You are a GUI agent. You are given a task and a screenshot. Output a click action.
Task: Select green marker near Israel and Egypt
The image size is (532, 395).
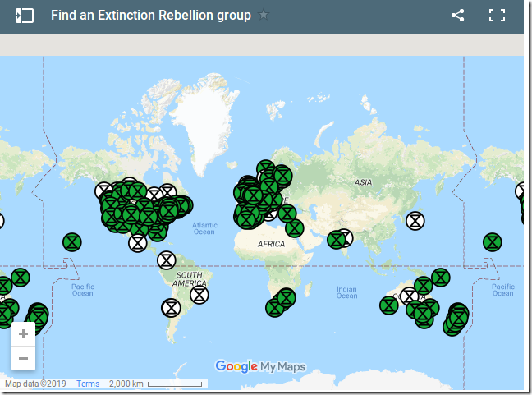[x=294, y=228]
